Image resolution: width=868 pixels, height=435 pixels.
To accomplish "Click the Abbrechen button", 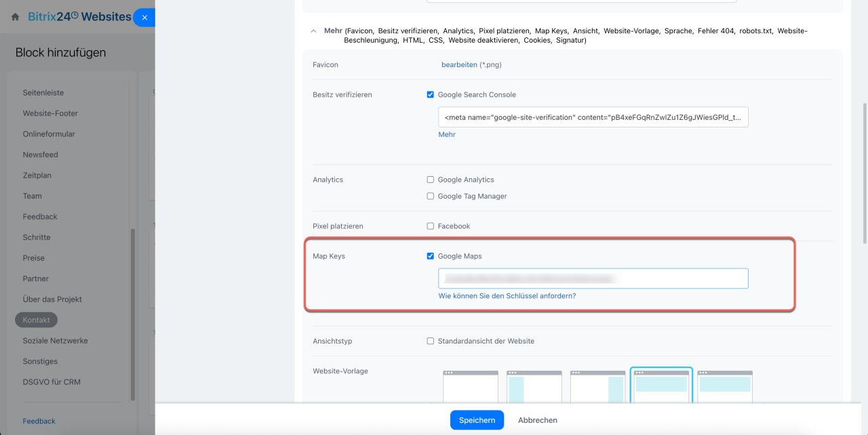I will click(537, 420).
